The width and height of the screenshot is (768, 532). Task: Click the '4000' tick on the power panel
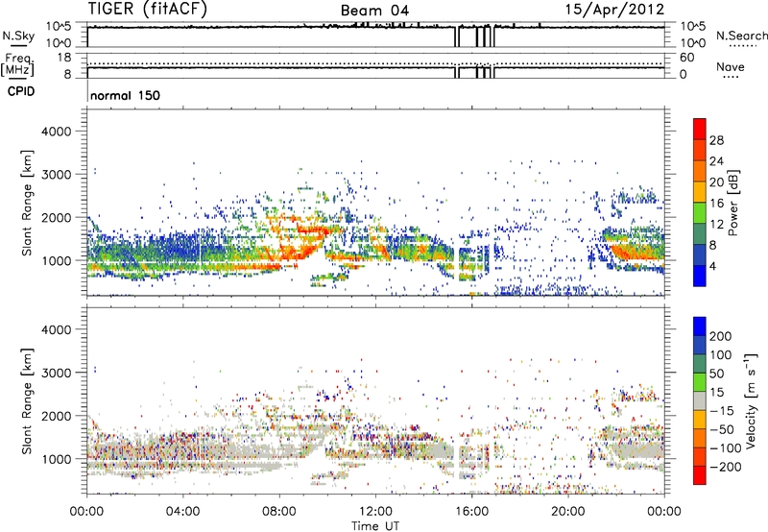point(56,132)
